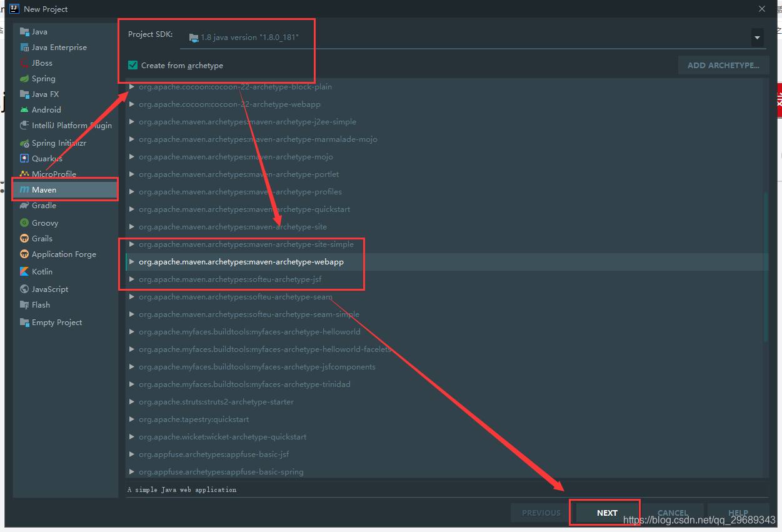
Task: Click the Flash folder icon
Action: 24,305
